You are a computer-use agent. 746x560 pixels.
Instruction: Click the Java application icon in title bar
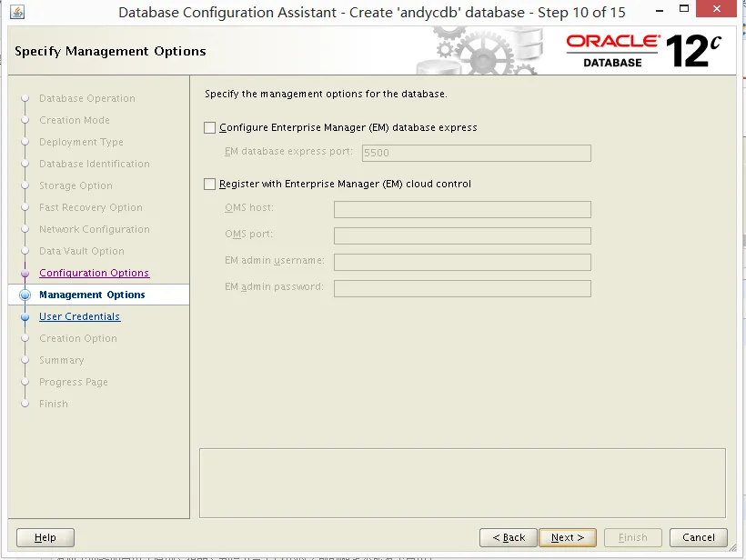[17, 12]
